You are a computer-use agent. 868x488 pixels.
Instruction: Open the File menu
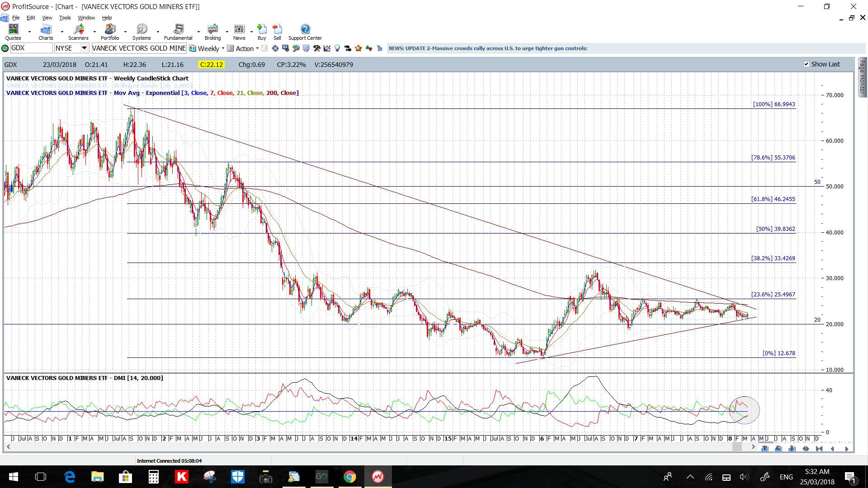(x=16, y=18)
